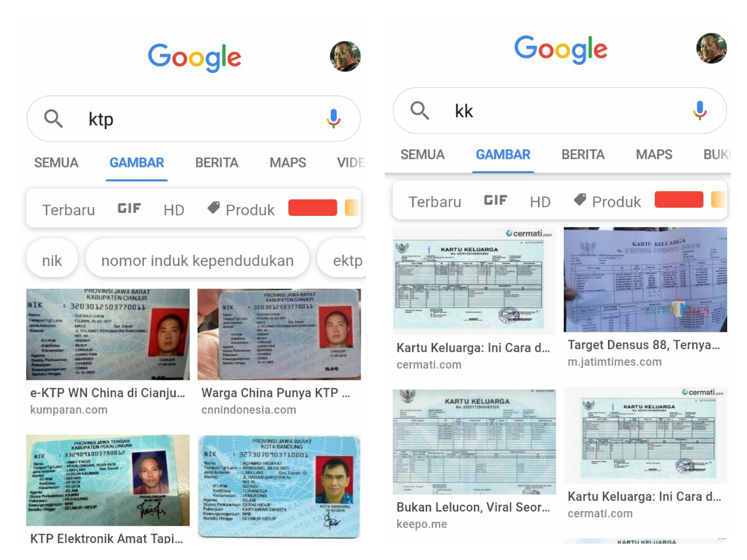Apply the Terbaru filter in ktp results
The height and width of the screenshot is (560, 747).
point(68,210)
